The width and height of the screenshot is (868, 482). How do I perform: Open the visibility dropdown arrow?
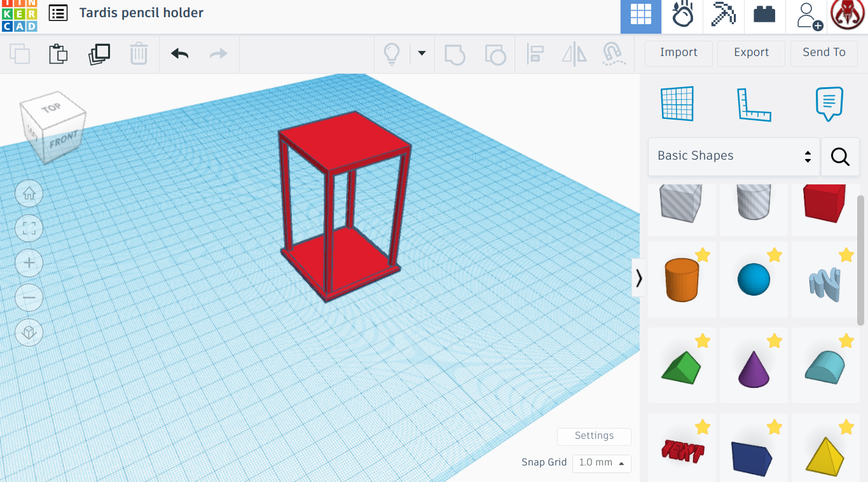(422, 53)
